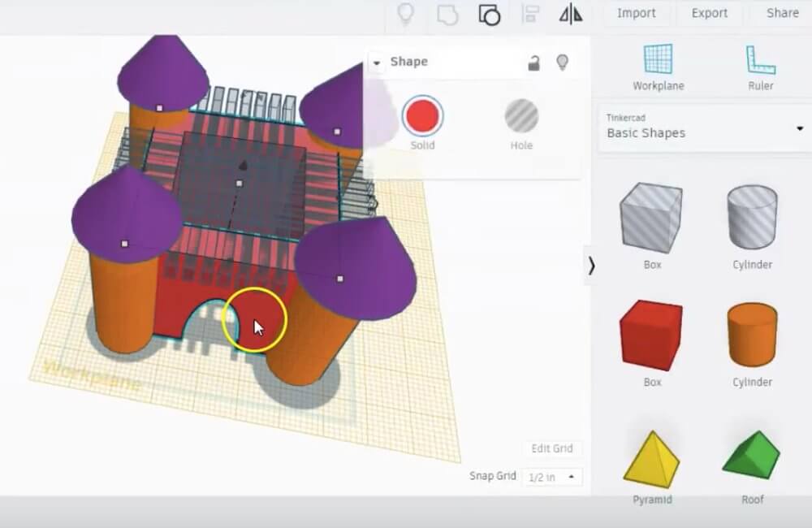Toggle the lock editing padlock in Shape panel
This screenshot has width=812, height=528.
(x=533, y=63)
